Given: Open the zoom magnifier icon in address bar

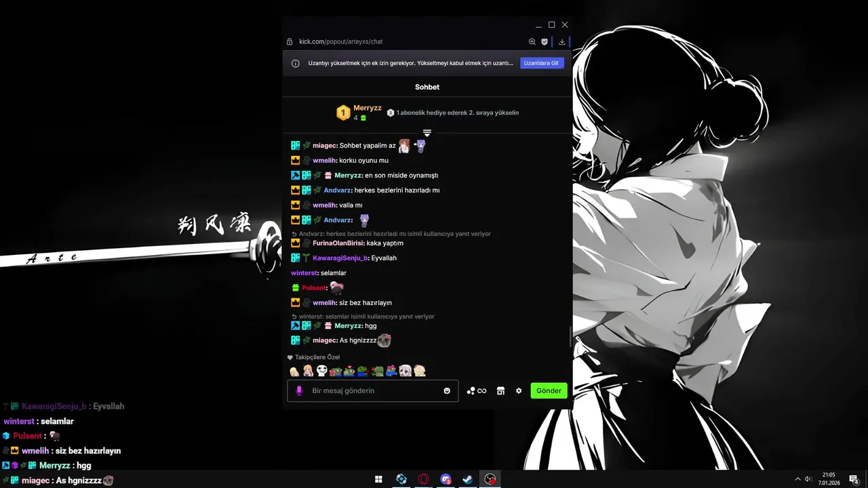Looking at the screenshot, I should click(532, 41).
